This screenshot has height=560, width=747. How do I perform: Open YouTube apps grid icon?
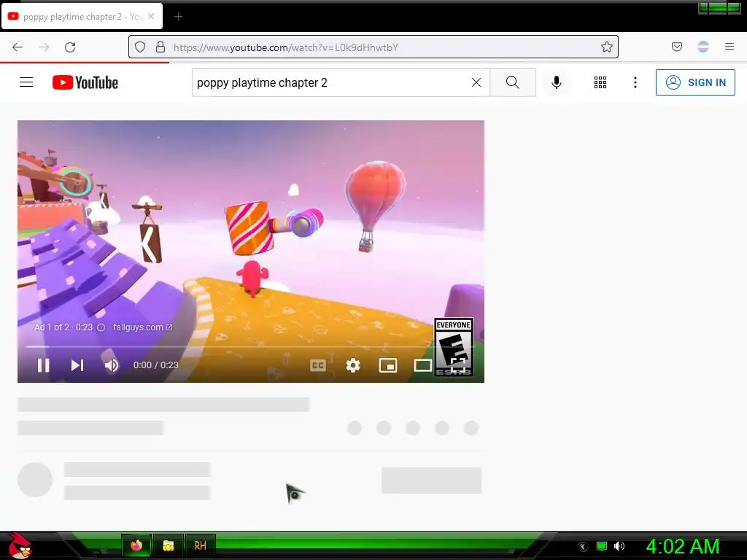click(600, 82)
